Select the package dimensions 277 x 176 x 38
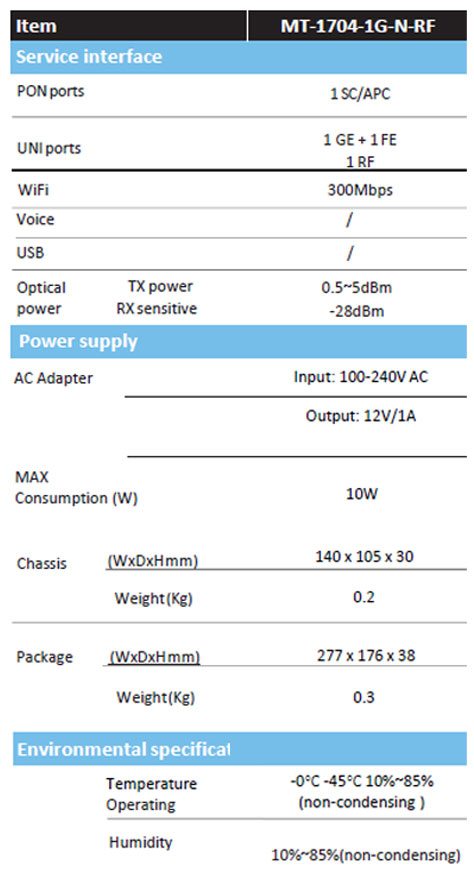 (366, 656)
